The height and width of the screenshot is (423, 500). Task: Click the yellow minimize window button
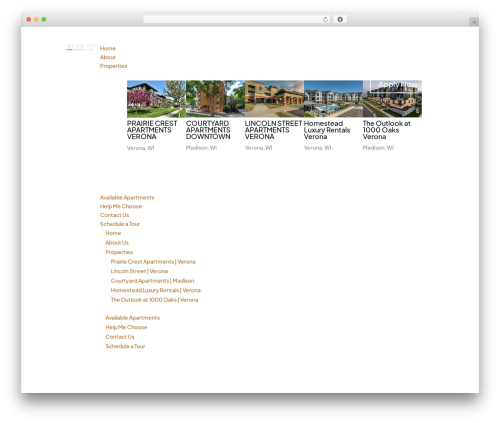(36, 19)
